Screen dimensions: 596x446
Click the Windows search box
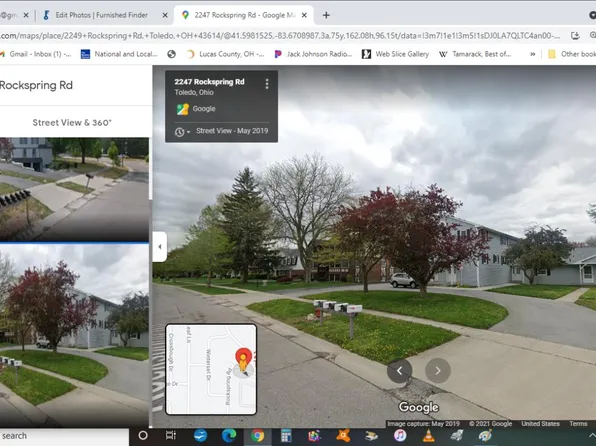[64, 436]
